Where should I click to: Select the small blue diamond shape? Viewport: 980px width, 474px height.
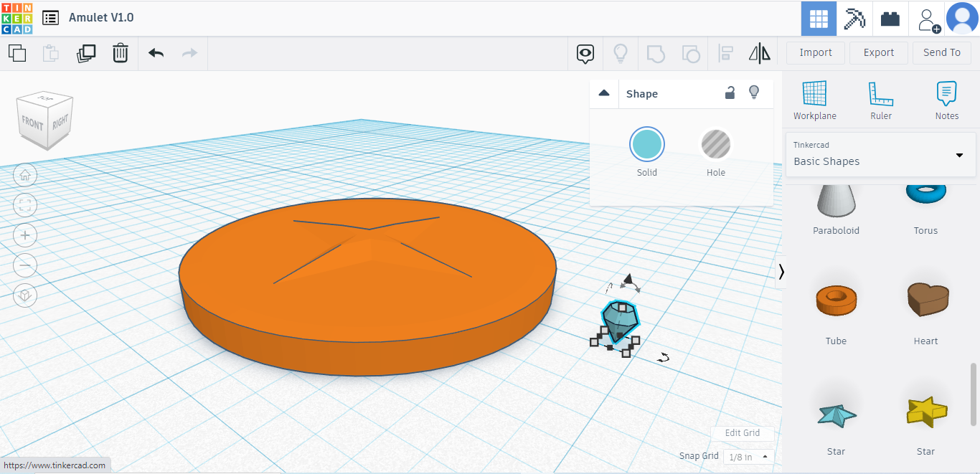(x=620, y=321)
